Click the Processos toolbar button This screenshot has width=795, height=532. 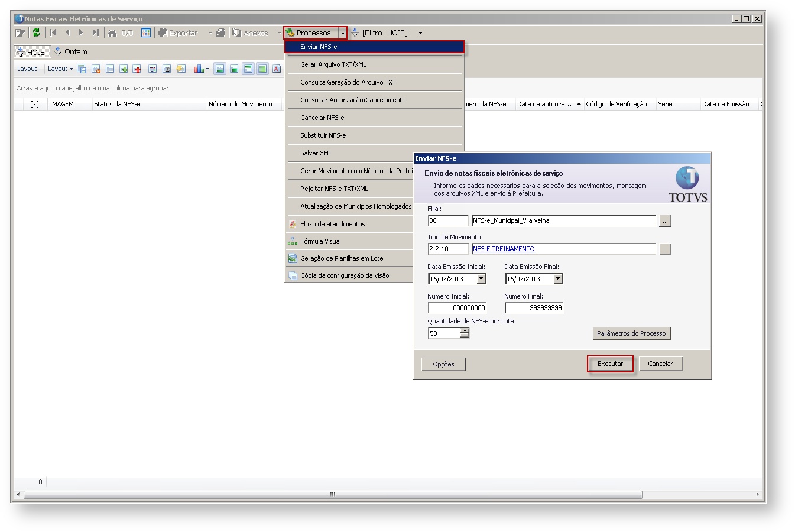(x=312, y=33)
